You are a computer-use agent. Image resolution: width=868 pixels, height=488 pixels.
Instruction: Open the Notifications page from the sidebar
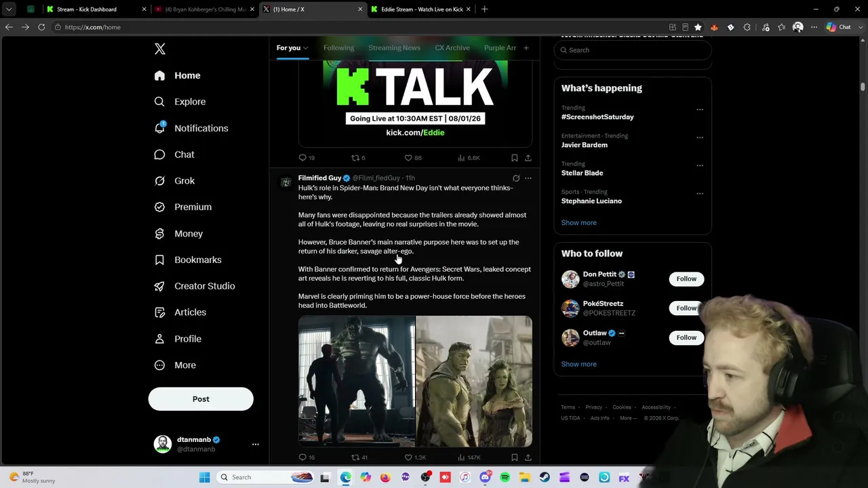191,128
